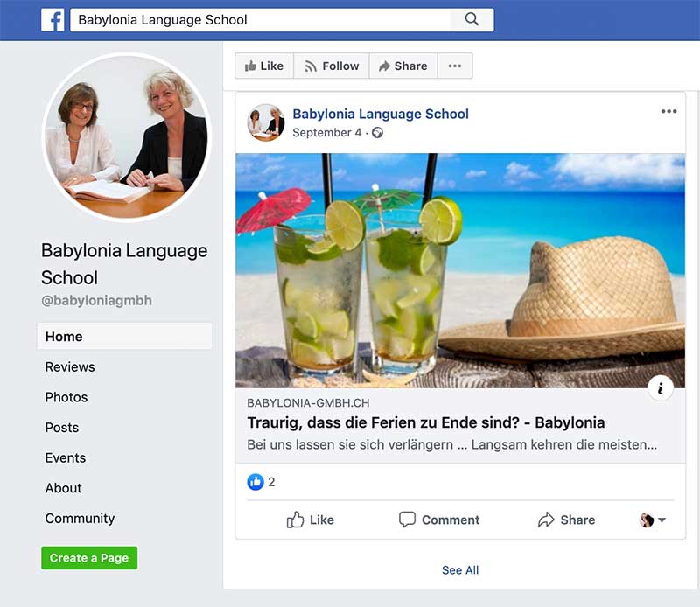Viewport: 700px width, 607px height.
Task: Toggle Follow for the page
Action: [331, 66]
